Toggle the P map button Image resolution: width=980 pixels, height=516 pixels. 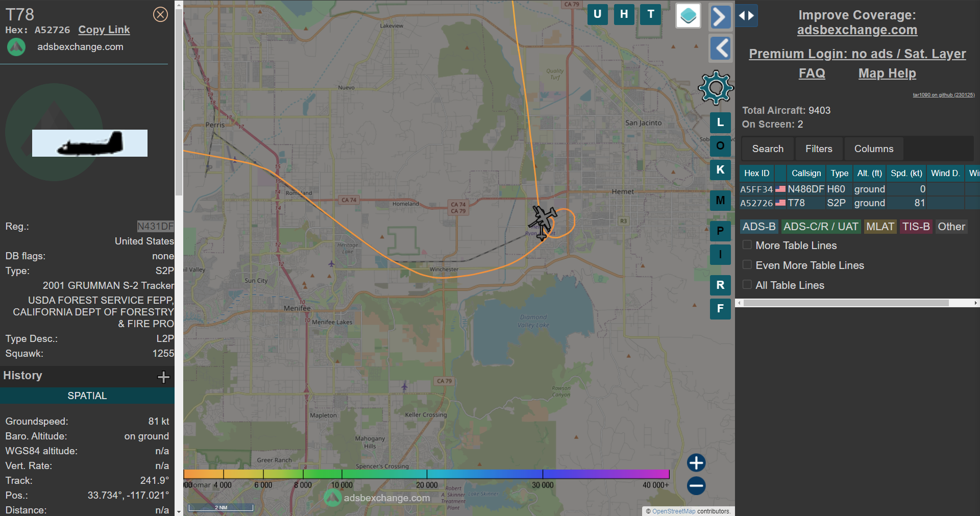(720, 231)
